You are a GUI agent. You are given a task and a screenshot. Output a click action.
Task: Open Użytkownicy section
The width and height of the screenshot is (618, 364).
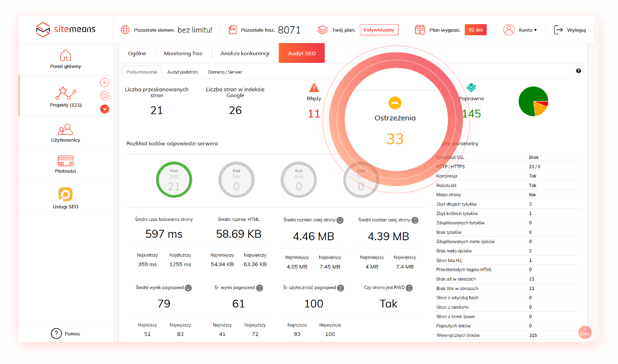65,133
